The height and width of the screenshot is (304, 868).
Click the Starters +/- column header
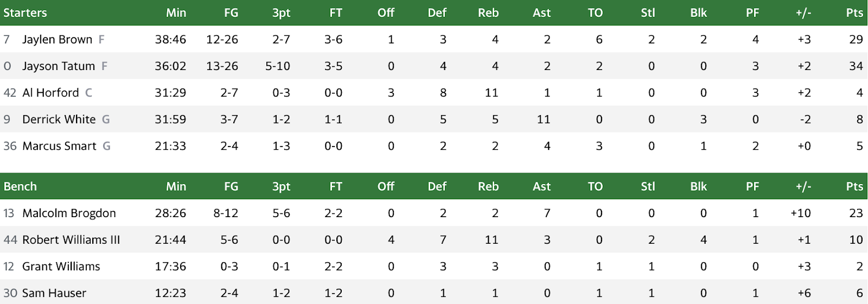(x=803, y=13)
